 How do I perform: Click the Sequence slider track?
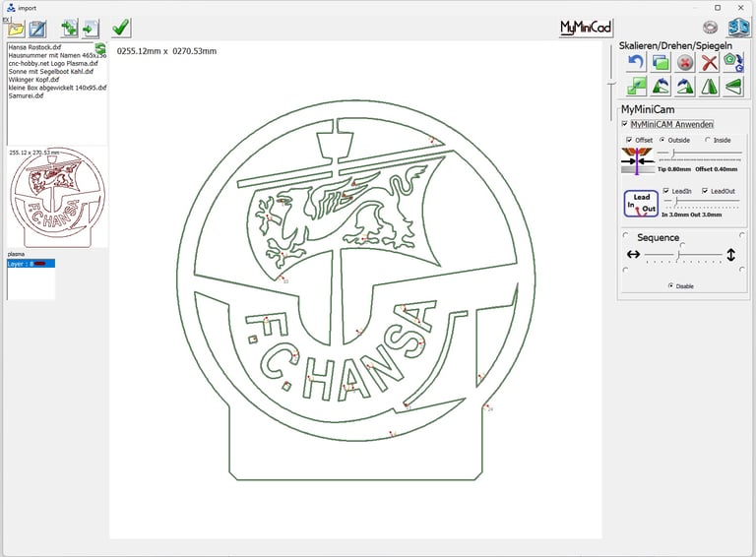click(x=683, y=255)
